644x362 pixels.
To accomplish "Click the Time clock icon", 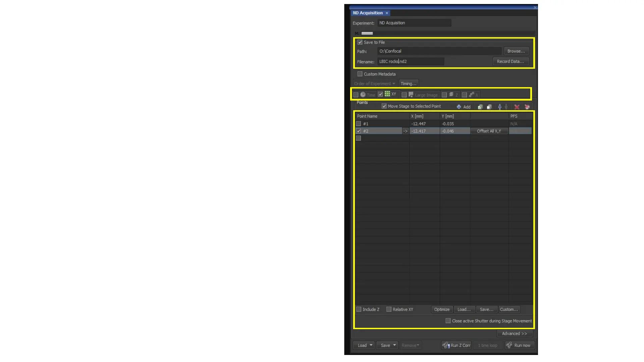I will click(363, 95).
